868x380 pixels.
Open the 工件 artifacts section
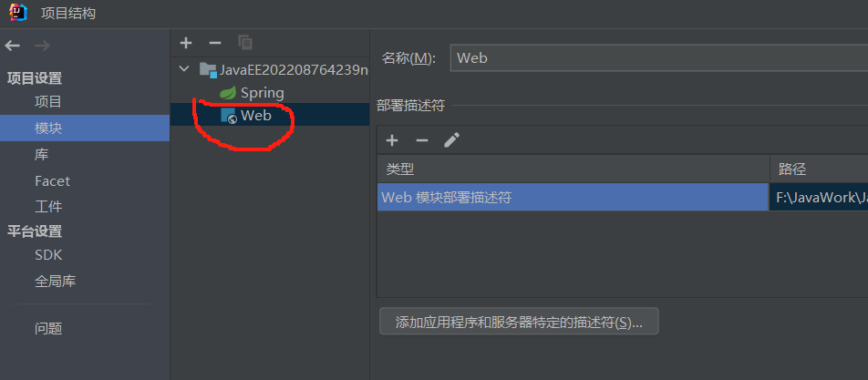[48, 207]
